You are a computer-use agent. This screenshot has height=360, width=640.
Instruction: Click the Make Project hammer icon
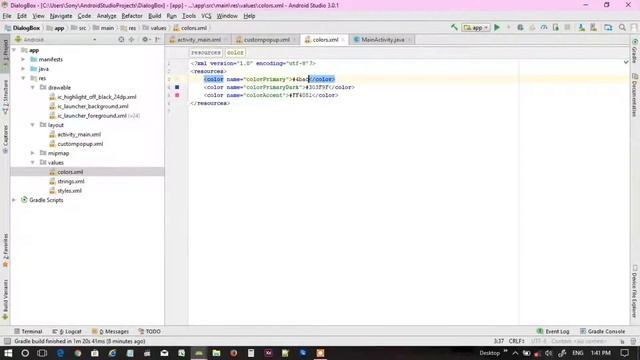(x=454, y=27)
